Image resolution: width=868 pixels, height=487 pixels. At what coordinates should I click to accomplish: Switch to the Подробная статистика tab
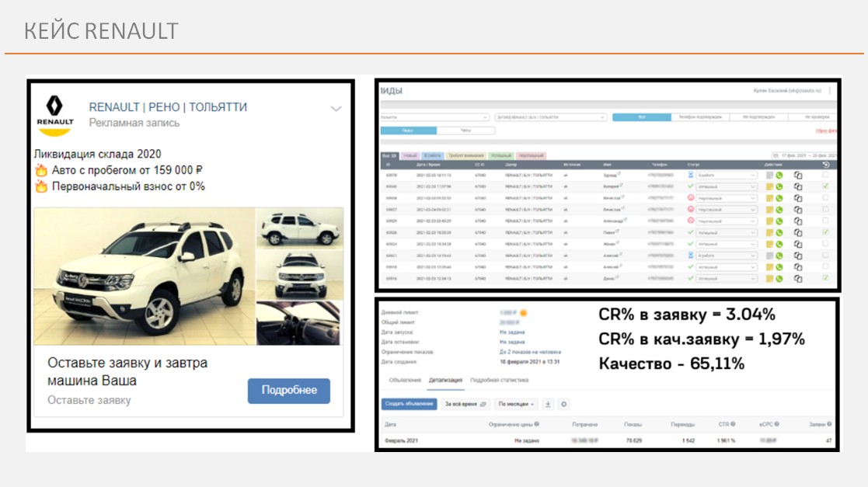tap(499, 380)
